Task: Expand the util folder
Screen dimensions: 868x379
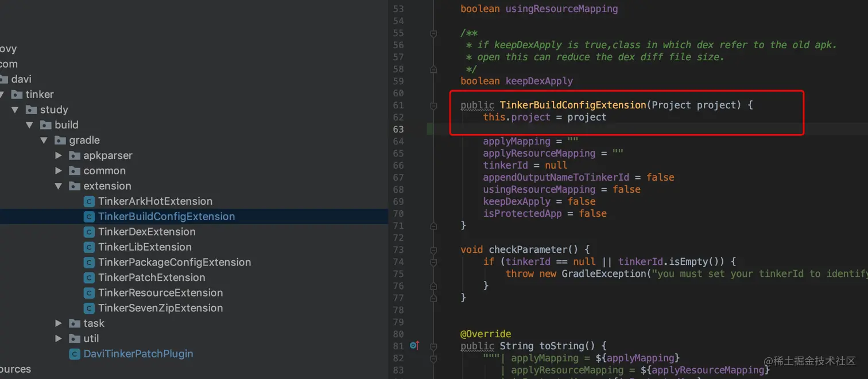Action: click(x=59, y=338)
